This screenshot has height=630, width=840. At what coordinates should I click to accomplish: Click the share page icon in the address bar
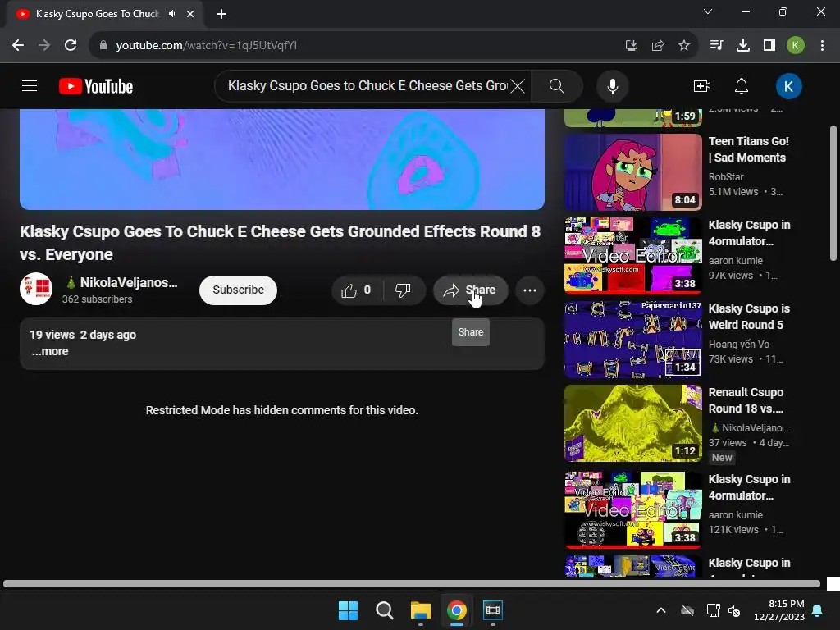(x=658, y=46)
